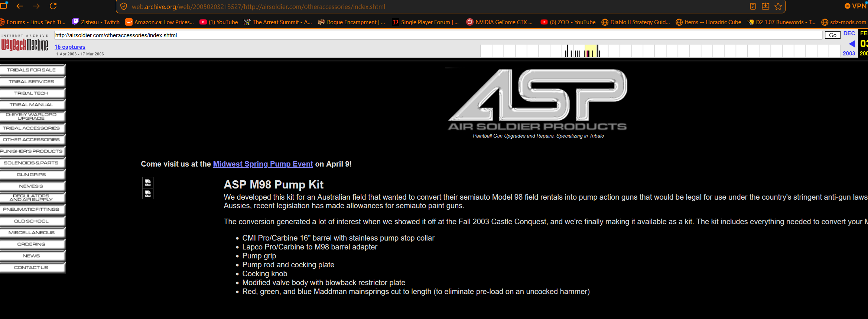Open D-Eye-Y Warlord Upgrade menu item
The width and height of the screenshot is (868, 319).
[33, 116]
